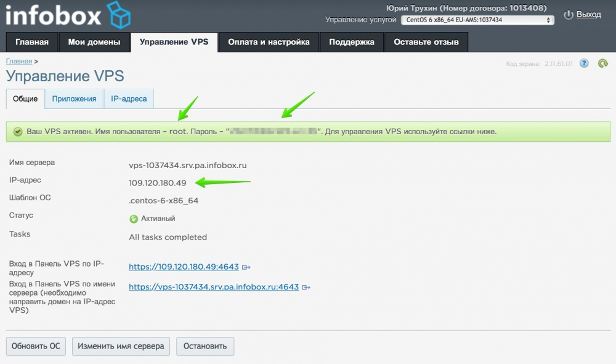Click the server name vps-1037434.srv.pa.infobox.ru text
Image resolution: width=616 pixels, height=364 pixels.
click(188, 165)
